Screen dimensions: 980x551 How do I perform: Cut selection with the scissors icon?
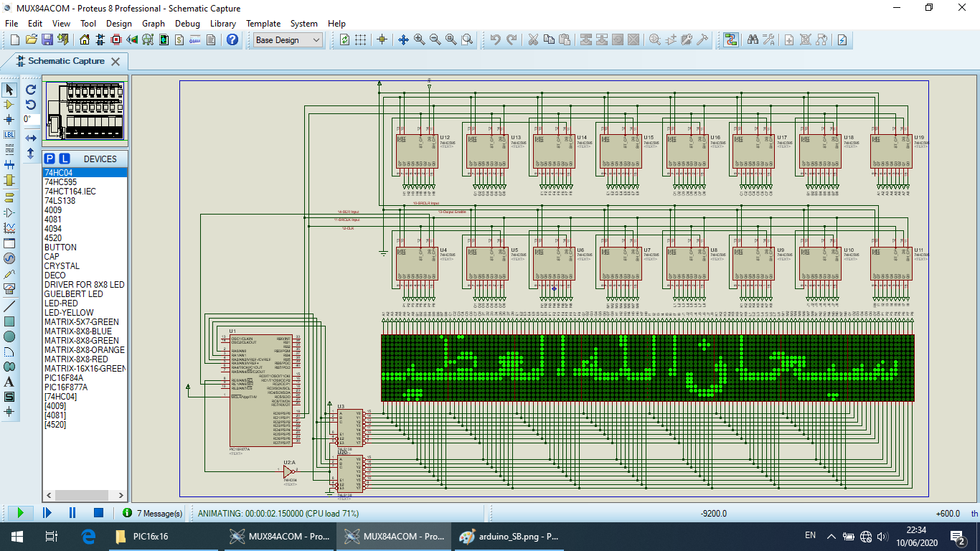pyautogui.click(x=533, y=40)
